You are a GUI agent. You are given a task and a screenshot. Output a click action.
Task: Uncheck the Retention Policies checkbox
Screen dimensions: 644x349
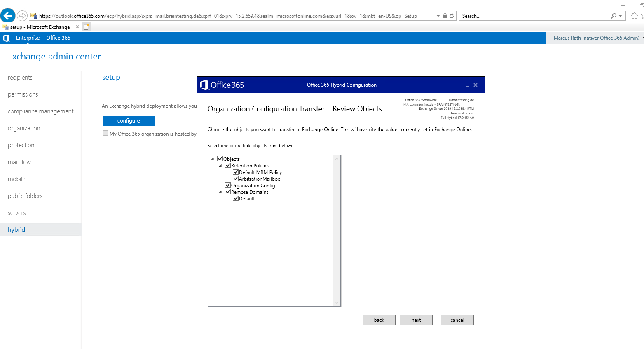tap(228, 165)
